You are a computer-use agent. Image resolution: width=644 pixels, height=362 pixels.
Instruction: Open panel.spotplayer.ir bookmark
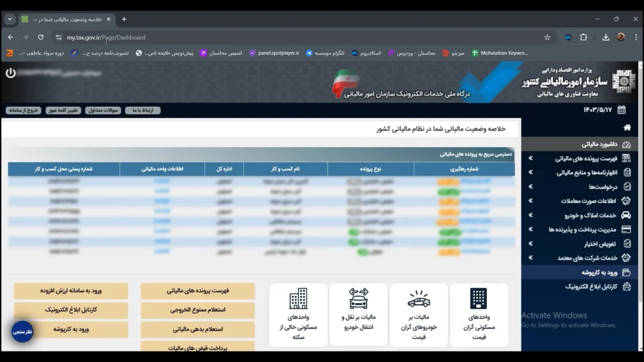tap(274, 53)
